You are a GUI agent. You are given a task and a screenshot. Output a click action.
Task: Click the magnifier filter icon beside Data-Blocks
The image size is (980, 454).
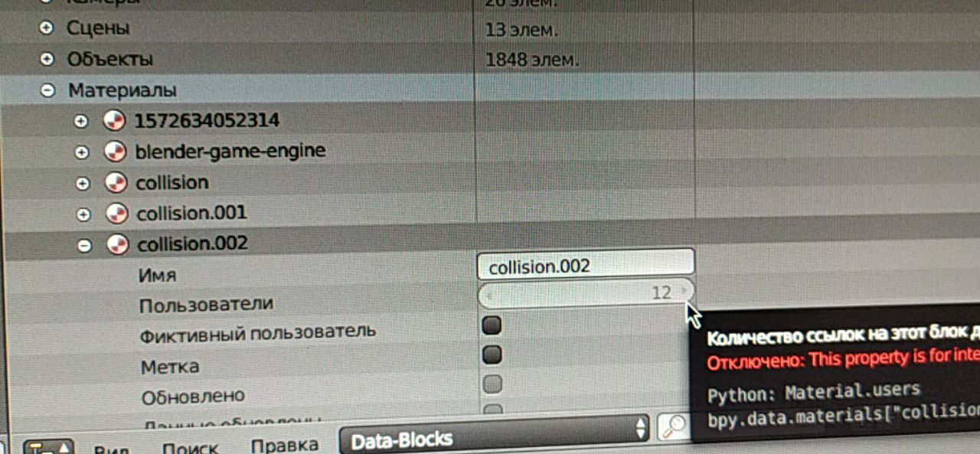pyautogui.click(x=672, y=427)
